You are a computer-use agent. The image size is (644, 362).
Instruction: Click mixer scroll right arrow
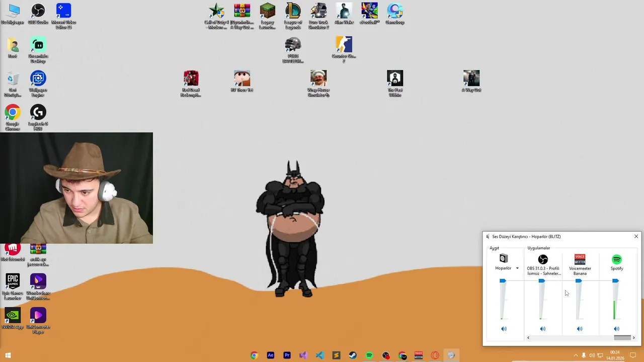633,338
